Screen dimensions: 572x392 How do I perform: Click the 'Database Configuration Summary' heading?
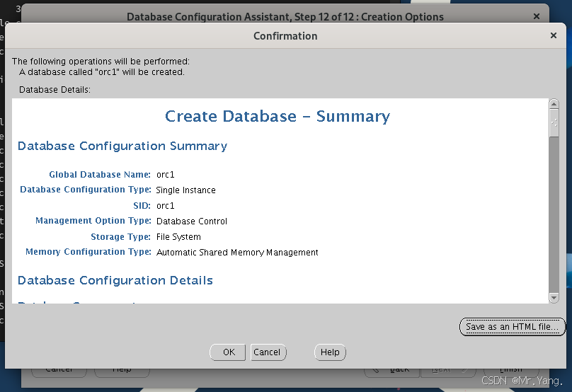click(x=122, y=146)
